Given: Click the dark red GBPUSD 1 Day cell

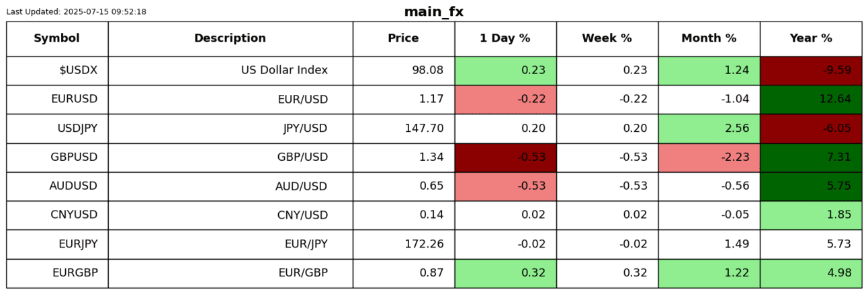Looking at the screenshot, I should pyautogui.click(x=505, y=157).
